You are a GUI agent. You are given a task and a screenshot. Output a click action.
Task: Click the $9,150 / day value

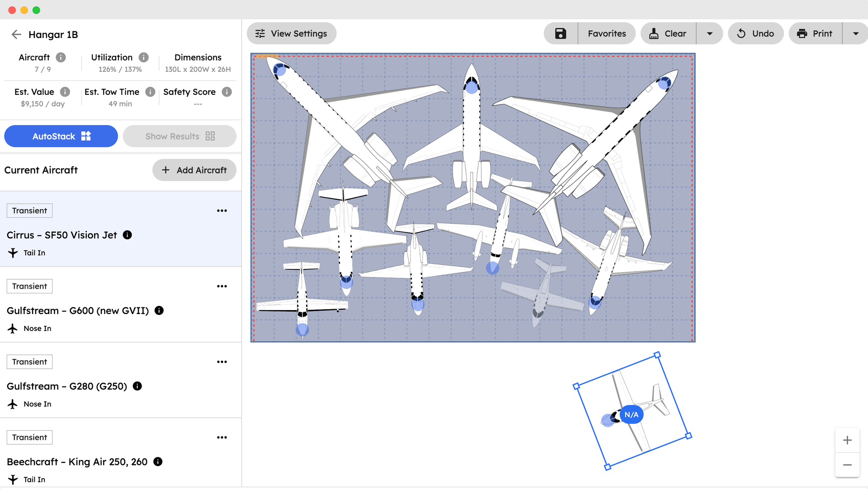pos(42,103)
